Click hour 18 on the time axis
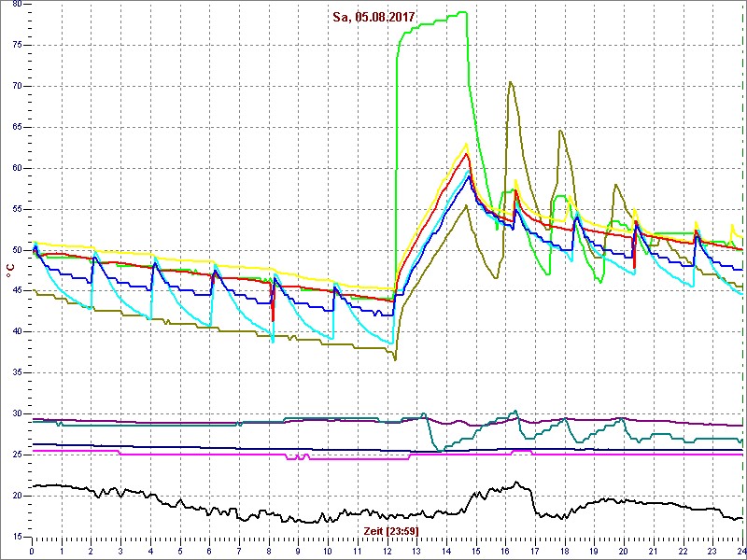The height and width of the screenshot is (560, 747). 565,551
